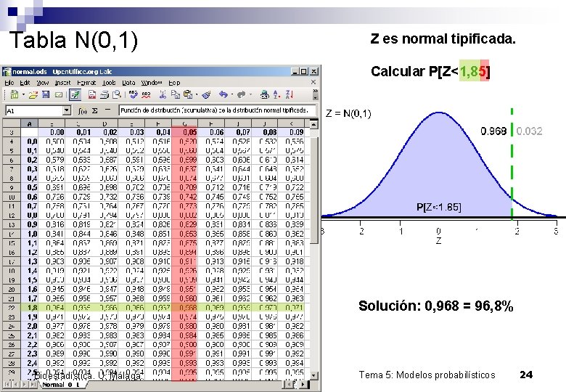Screen dimensions: 566x392
Task: Click the Sum sigma icon
Action: tap(95, 111)
